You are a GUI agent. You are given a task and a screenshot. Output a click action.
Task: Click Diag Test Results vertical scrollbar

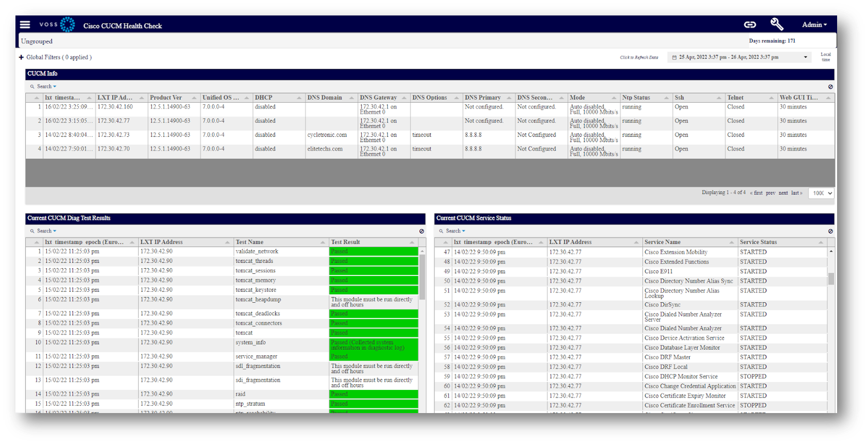point(422,277)
